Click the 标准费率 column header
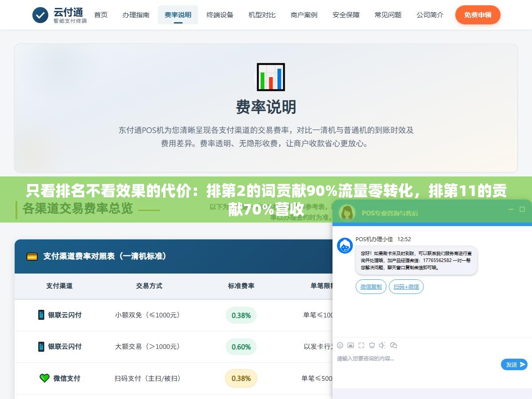Viewport: 532px width, 399px height. click(241, 286)
